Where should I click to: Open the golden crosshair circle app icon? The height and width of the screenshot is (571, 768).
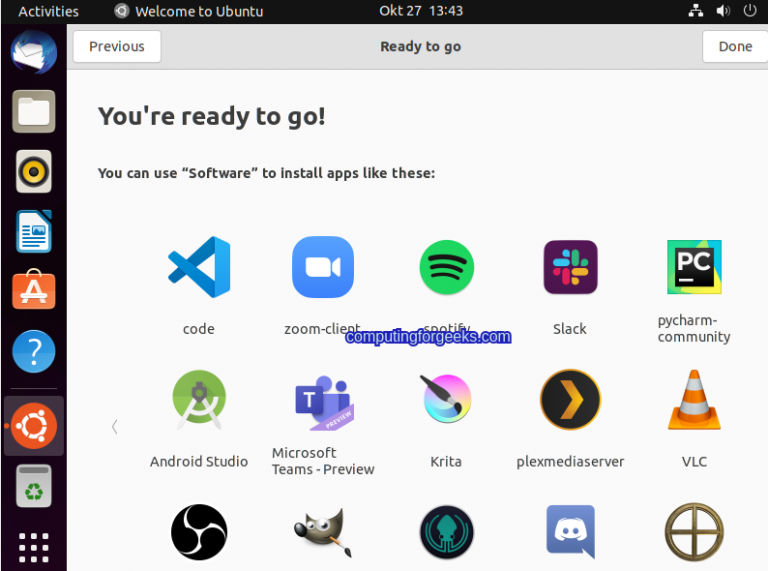[x=694, y=532]
